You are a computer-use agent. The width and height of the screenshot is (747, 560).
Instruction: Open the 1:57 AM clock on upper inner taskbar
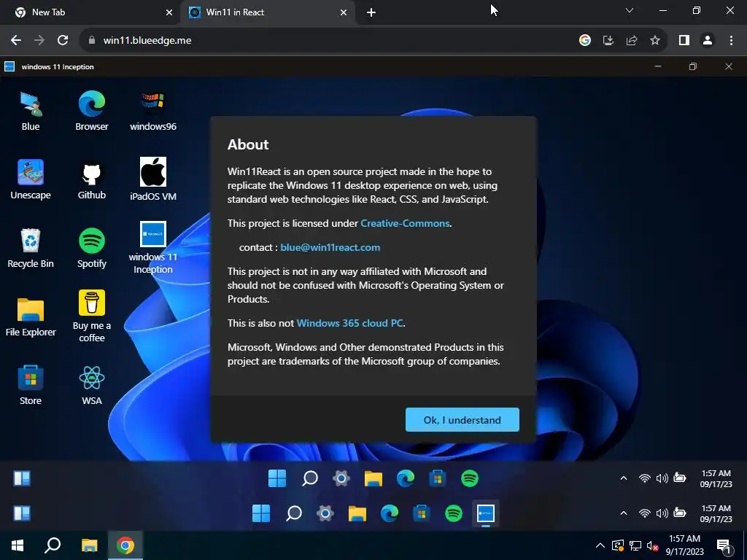pos(716,478)
